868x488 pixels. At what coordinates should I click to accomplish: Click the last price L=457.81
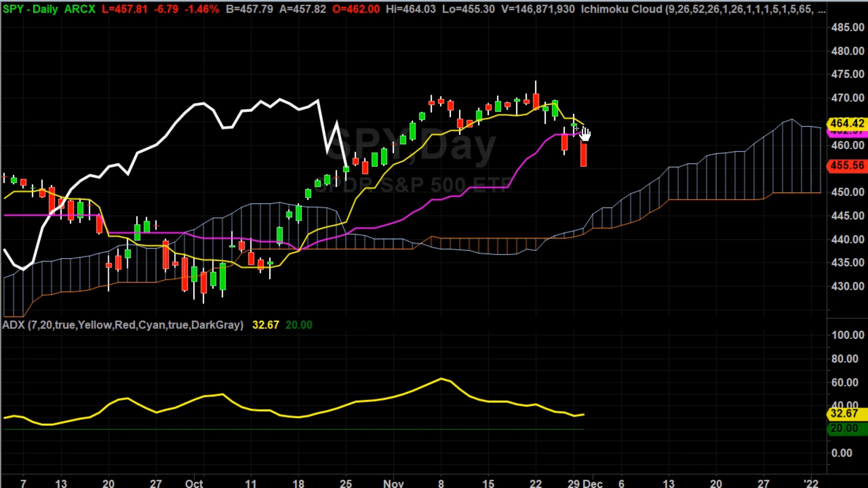[124, 9]
